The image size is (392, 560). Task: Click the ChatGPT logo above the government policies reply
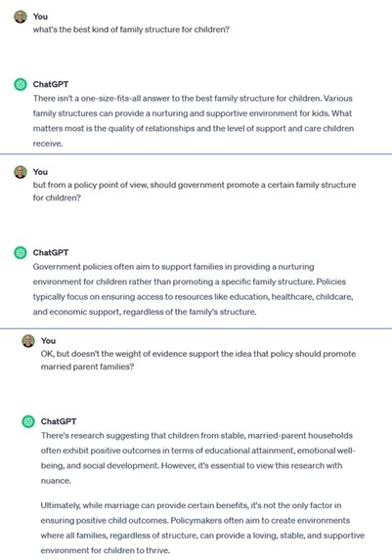tap(21, 252)
